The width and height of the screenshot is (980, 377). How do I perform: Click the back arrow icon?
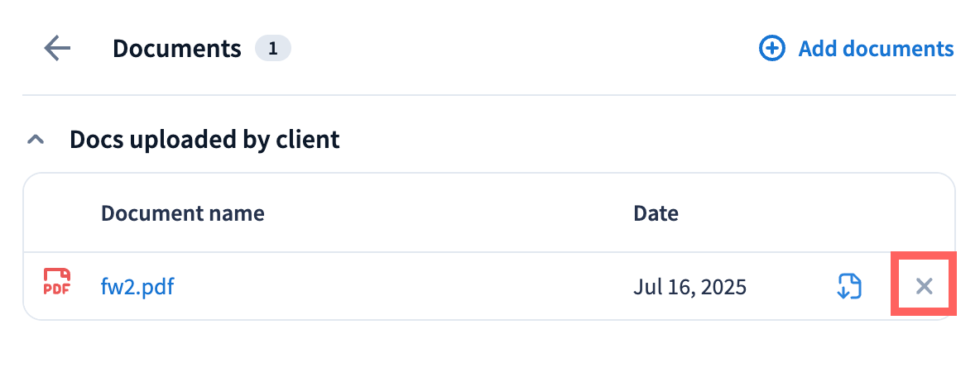tap(57, 49)
